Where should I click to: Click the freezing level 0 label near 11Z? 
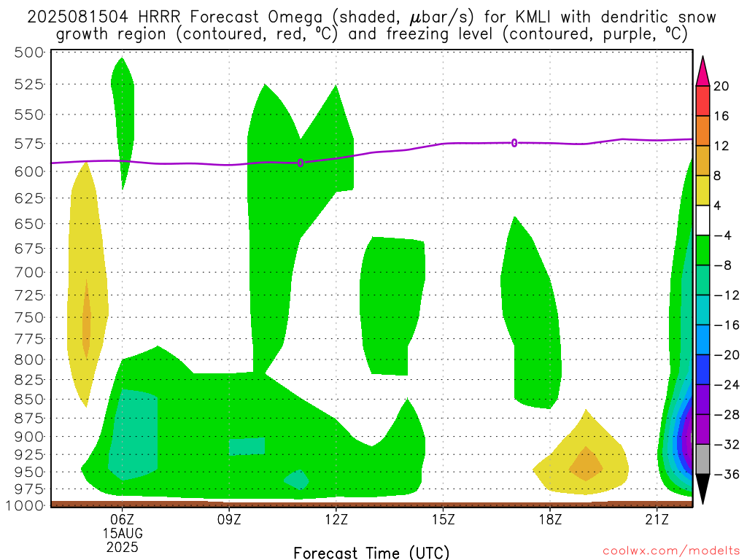coord(301,163)
